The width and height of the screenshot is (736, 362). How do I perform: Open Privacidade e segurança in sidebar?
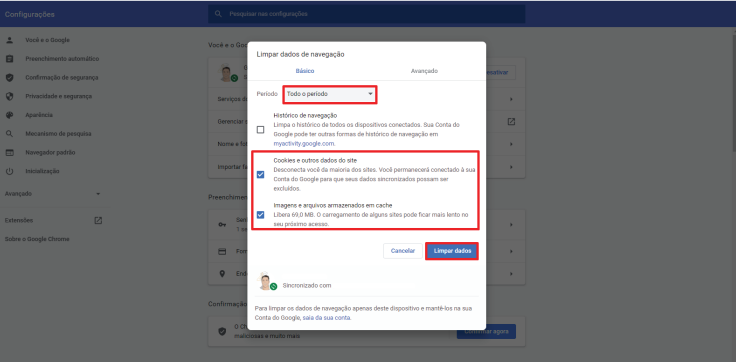click(x=59, y=96)
